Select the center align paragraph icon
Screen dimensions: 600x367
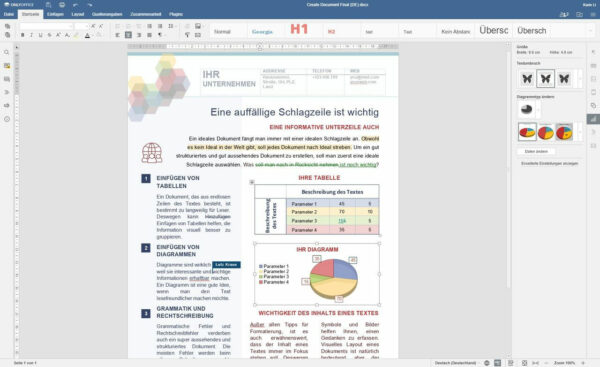click(128, 35)
